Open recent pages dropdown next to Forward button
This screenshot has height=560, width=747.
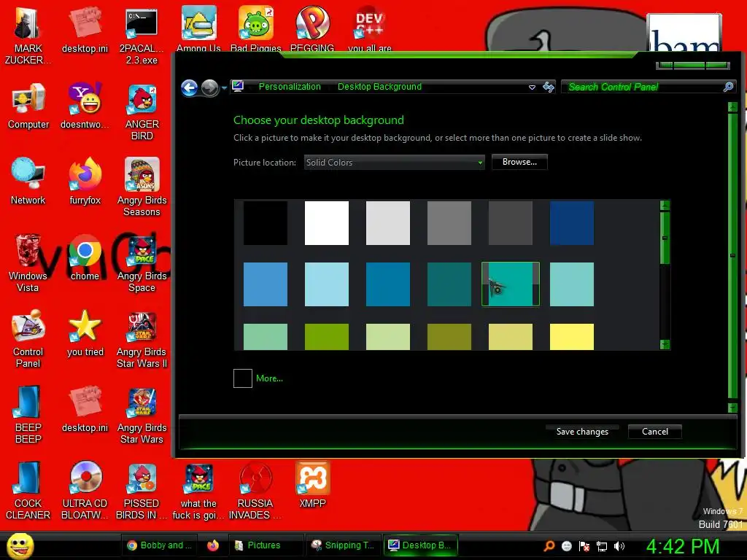click(x=224, y=87)
